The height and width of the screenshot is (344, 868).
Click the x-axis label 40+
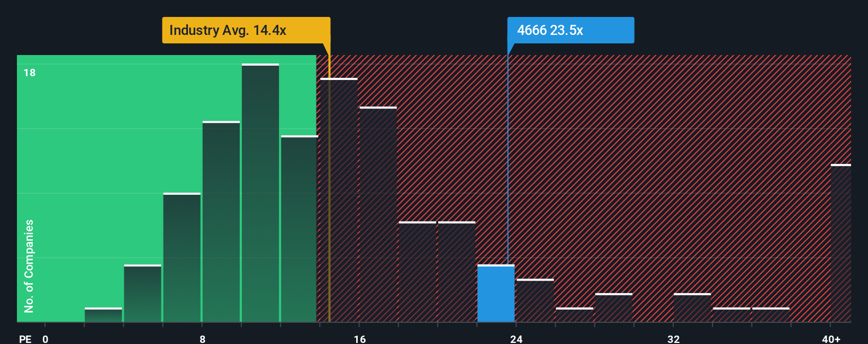pyautogui.click(x=831, y=339)
